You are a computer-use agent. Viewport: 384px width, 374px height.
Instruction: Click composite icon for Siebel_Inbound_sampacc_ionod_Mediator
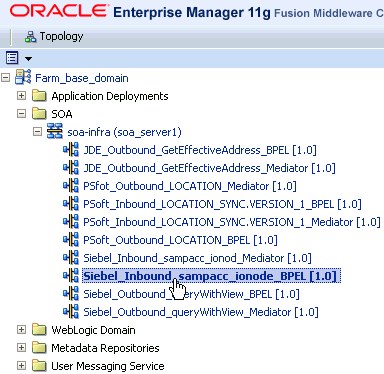[71, 258]
